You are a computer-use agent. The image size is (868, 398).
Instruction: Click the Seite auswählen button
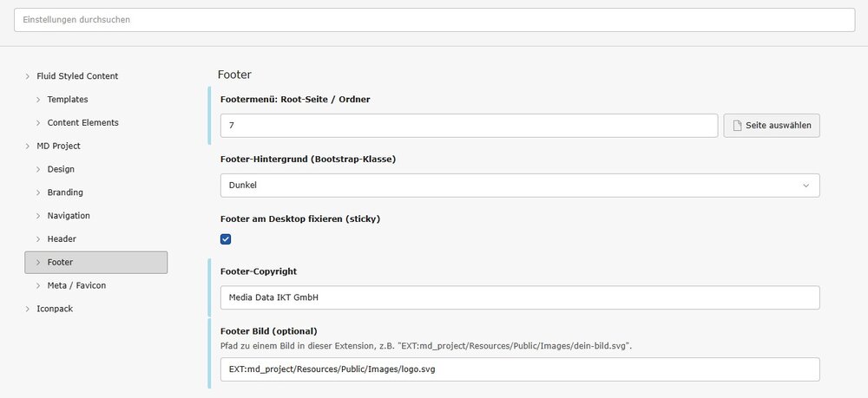771,126
